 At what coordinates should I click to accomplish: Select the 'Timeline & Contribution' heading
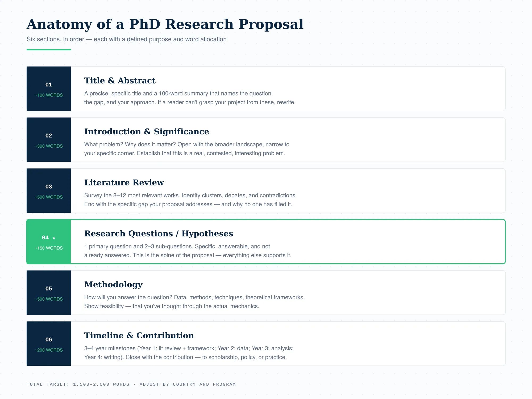tap(139, 336)
